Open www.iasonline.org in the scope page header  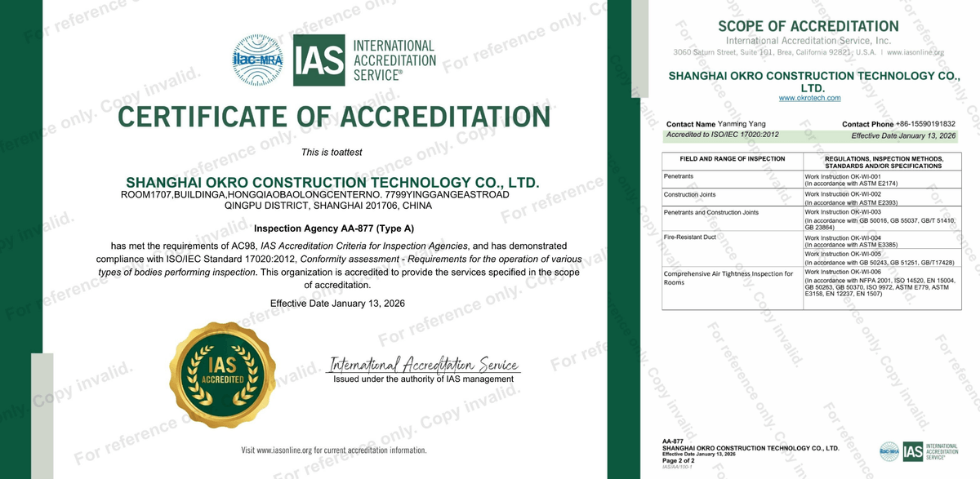[915, 52]
